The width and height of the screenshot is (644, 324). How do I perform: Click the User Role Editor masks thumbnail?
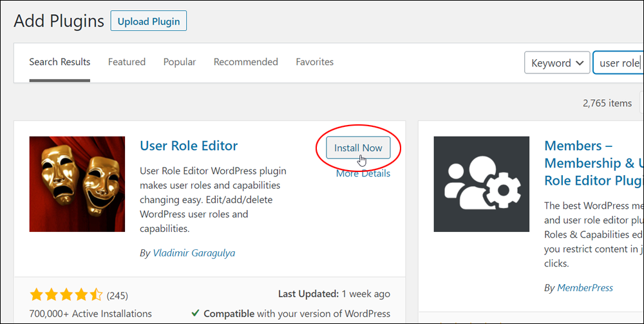click(77, 184)
